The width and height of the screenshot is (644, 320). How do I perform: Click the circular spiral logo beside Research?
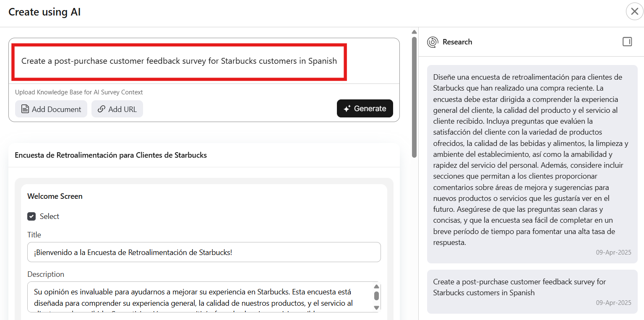(x=433, y=42)
